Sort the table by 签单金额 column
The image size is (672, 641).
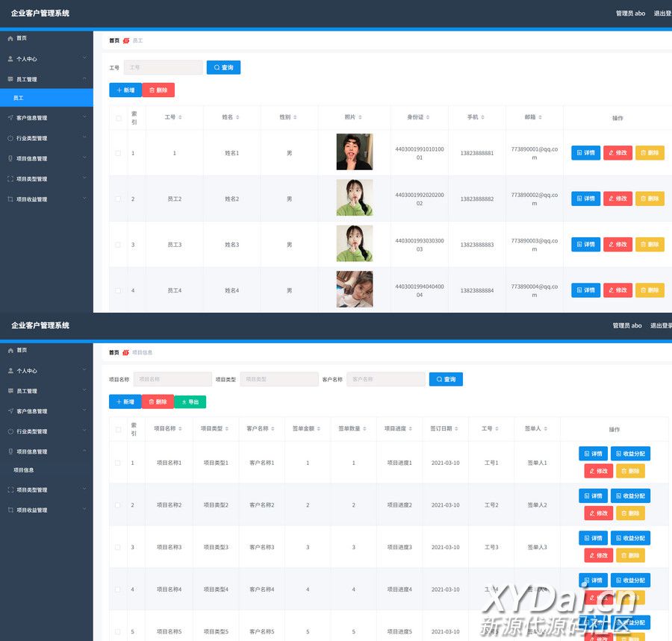coord(317,429)
